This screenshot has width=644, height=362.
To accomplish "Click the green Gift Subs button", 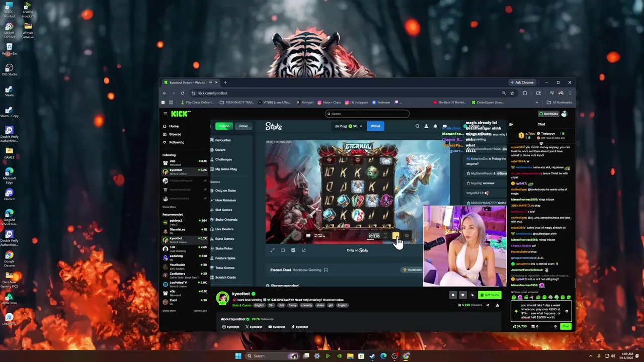I will (x=490, y=295).
